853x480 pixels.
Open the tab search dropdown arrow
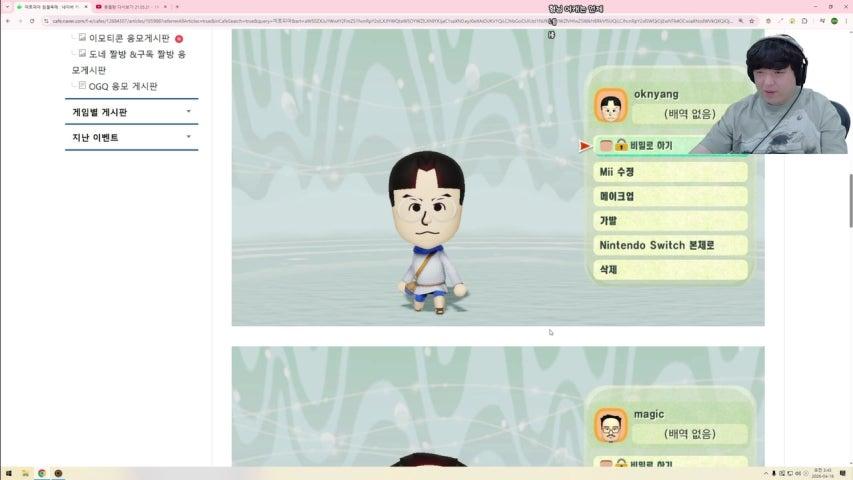point(7,7)
